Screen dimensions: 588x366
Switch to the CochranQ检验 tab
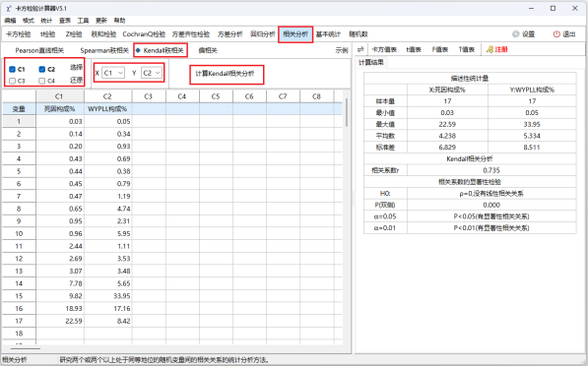(x=144, y=34)
